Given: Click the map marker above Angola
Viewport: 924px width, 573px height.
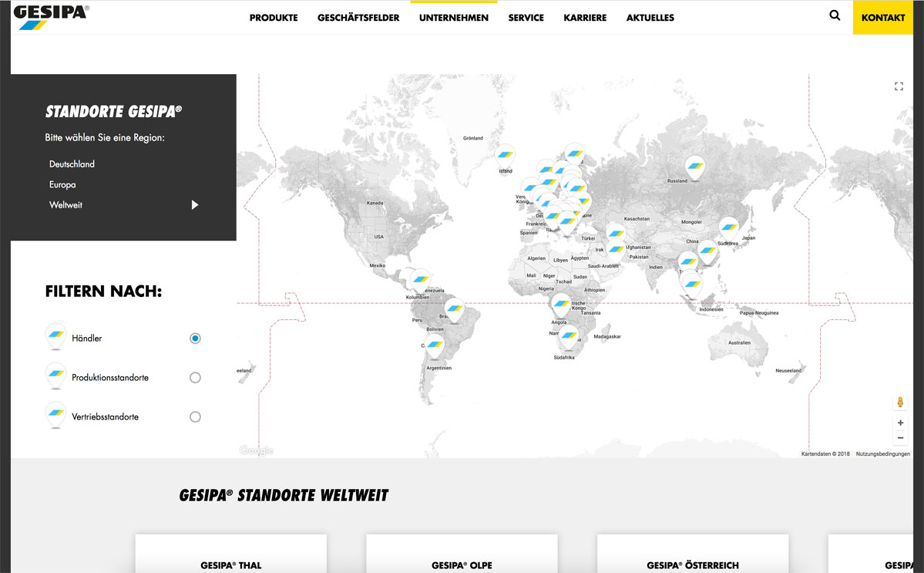Looking at the screenshot, I should tap(561, 306).
